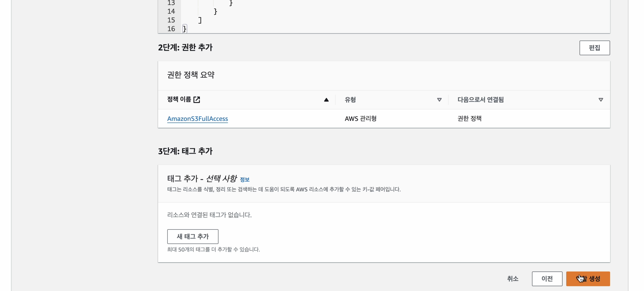Click line 15 closing bracket in policy JSON

tap(199, 20)
